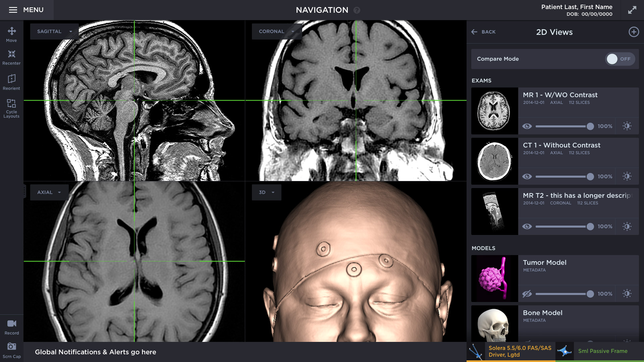Activate the Reorient tool
Viewport: 644px width, 362px height.
pos(12,82)
